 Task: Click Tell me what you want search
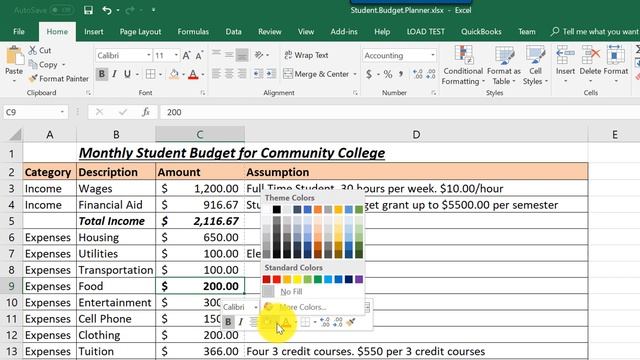595,31
